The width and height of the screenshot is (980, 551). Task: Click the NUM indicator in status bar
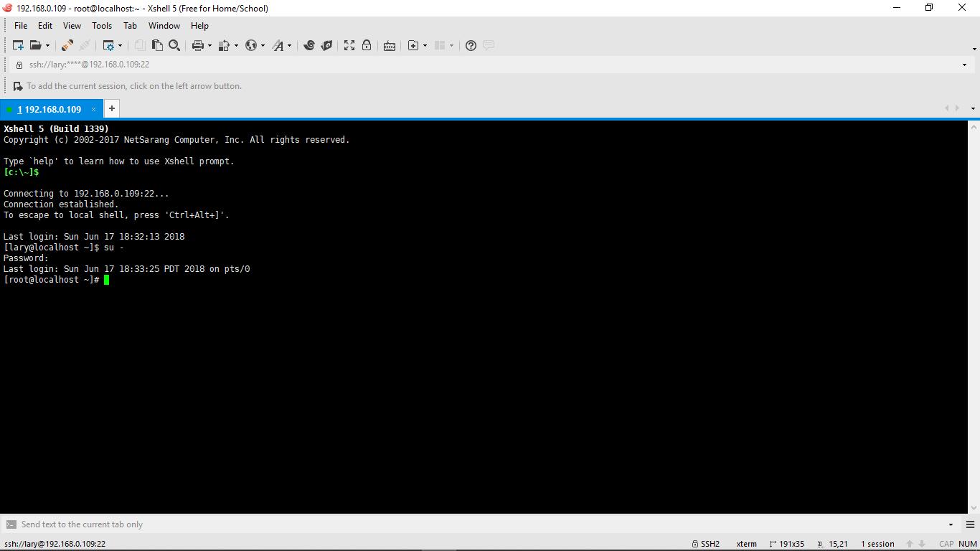[968, 544]
